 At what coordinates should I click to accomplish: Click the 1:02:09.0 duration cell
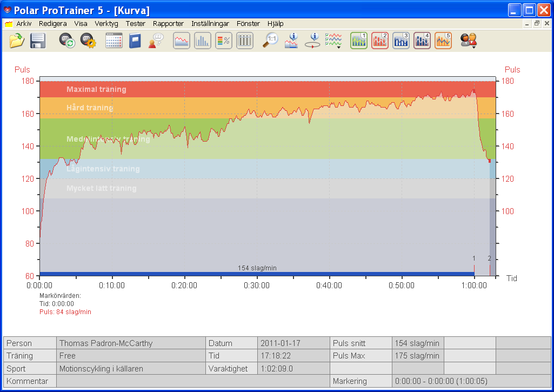coord(293,369)
